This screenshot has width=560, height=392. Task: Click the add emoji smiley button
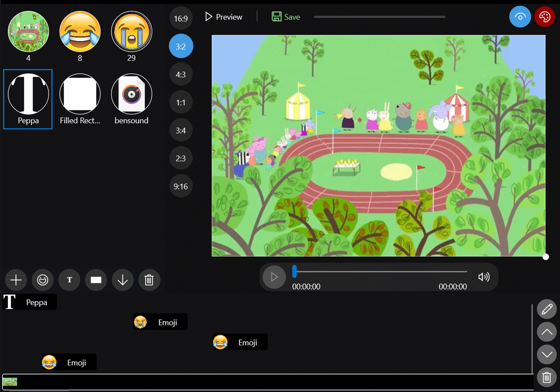(x=42, y=280)
